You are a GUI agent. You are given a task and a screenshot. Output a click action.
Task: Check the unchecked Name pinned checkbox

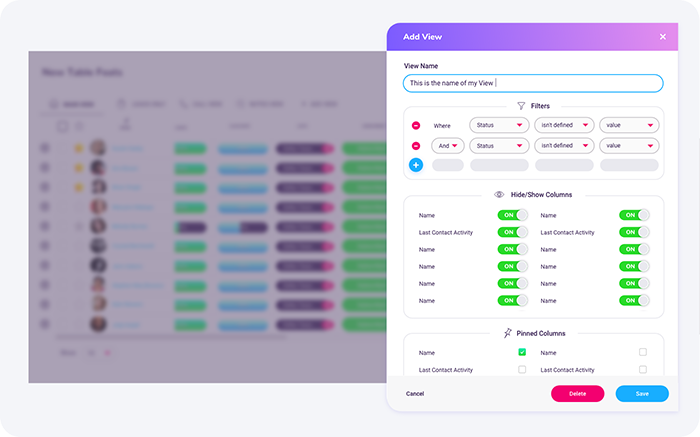coord(643,352)
